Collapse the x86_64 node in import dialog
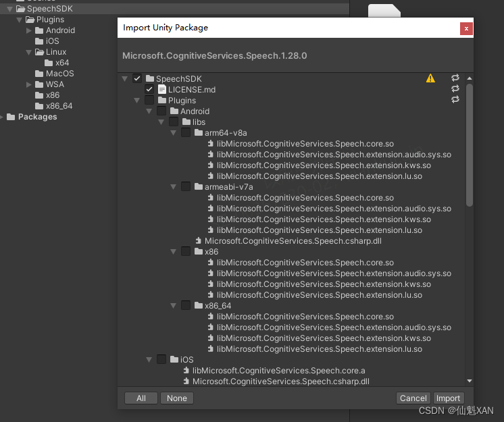 tap(174, 306)
